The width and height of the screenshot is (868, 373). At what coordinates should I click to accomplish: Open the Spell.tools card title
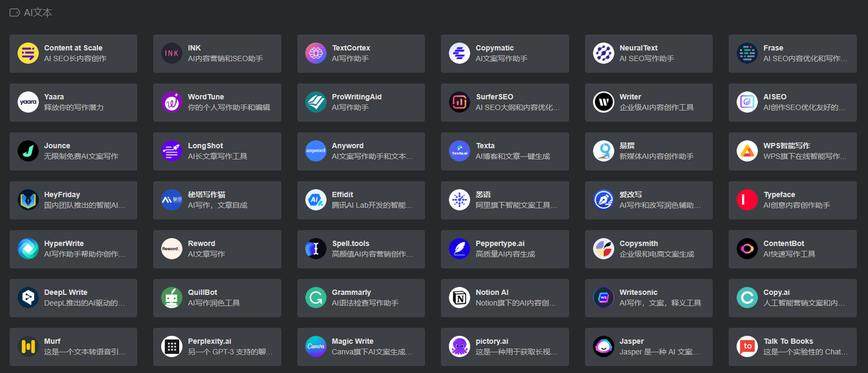point(350,243)
